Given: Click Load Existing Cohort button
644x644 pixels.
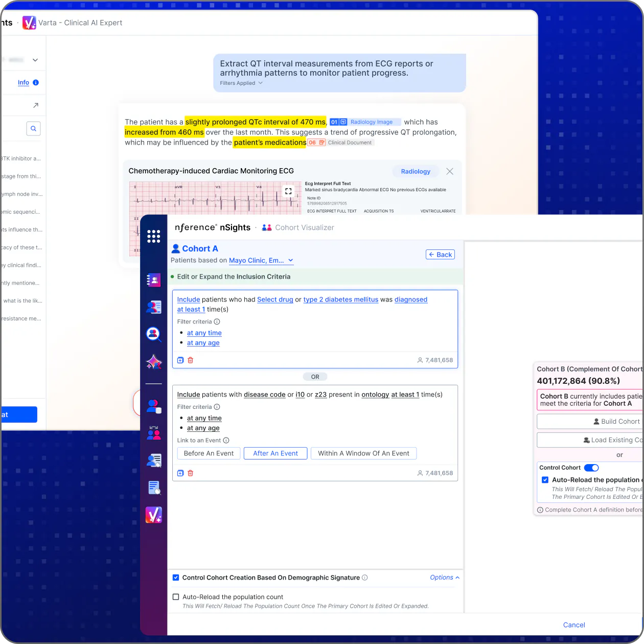Looking at the screenshot, I should coord(591,440).
